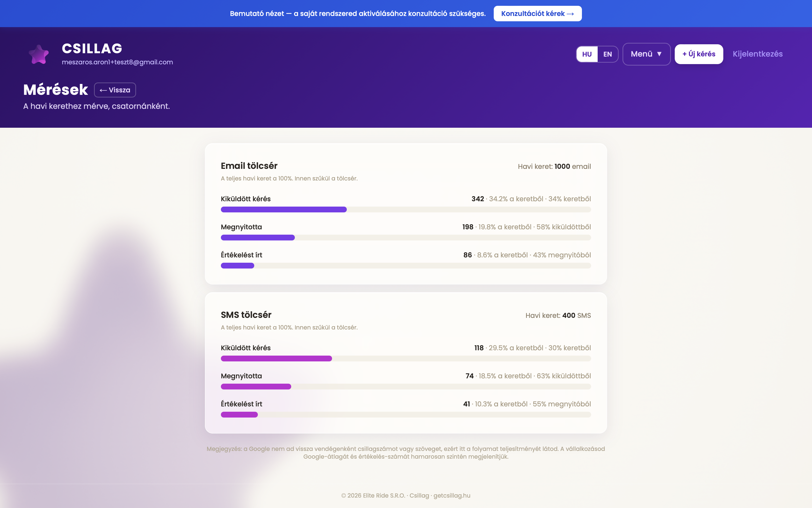Click the Bemutató nézet banner message
Viewport: 812px width, 508px height.
point(358,14)
